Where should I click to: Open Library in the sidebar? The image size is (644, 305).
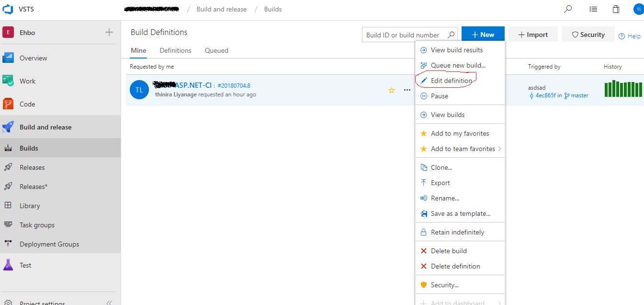60,206
